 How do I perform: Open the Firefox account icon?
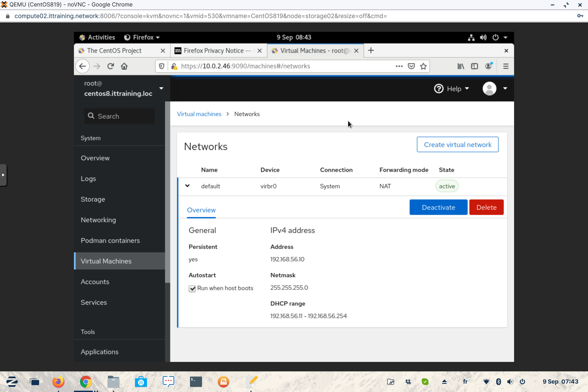488,66
